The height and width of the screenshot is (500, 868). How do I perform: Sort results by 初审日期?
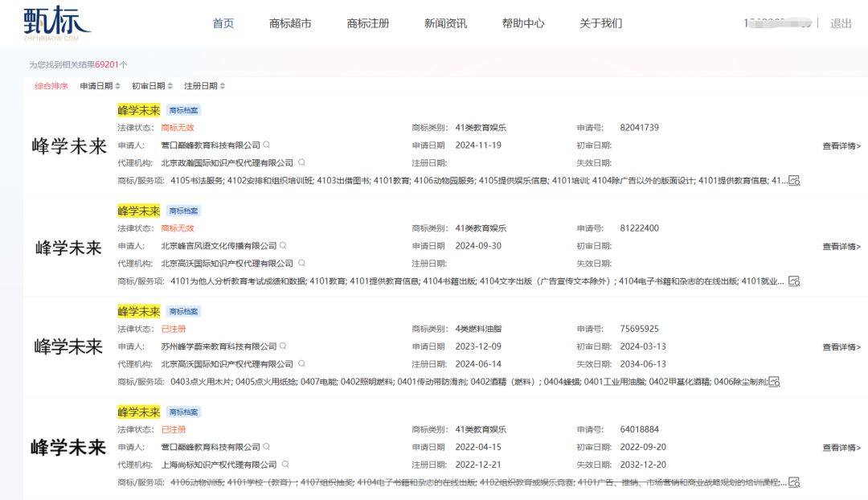click(152, 86)
